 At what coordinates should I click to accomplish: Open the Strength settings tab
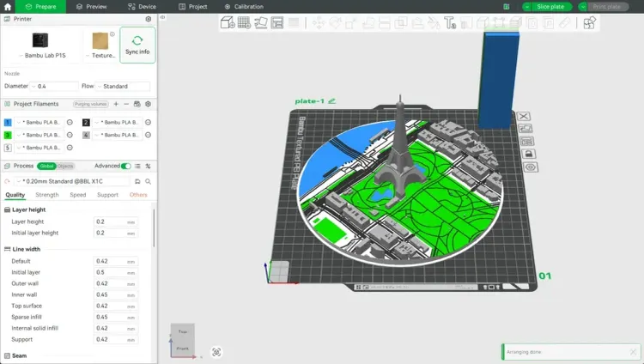tap(47, 195)
